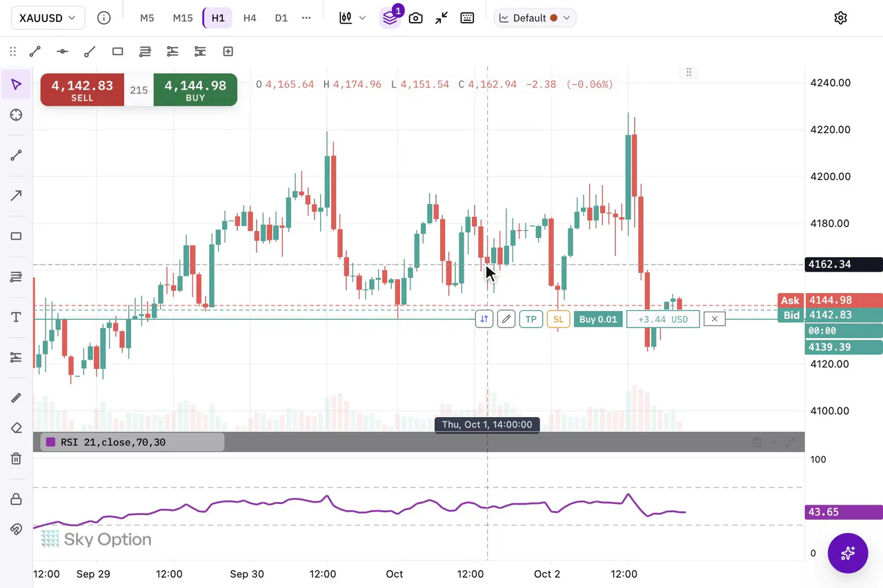
Task: Show more timeframes via ellipsis
Action: coord(306,18)
